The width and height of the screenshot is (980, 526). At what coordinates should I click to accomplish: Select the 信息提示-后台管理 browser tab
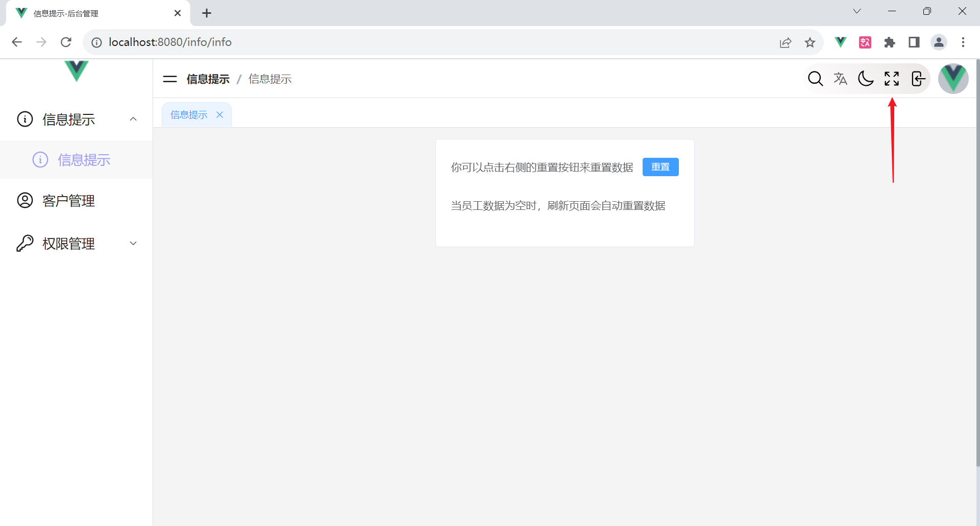pyautogui.click(x=98, y=13)
